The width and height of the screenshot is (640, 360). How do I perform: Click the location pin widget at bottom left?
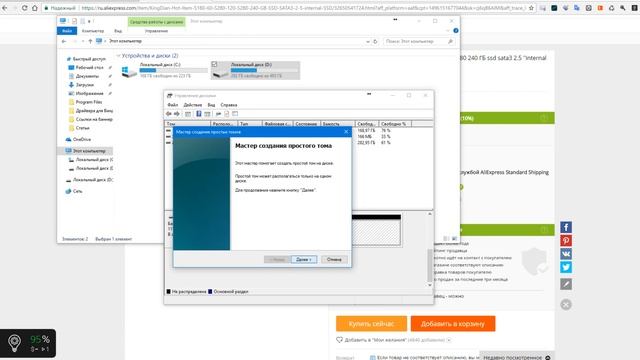15,343
